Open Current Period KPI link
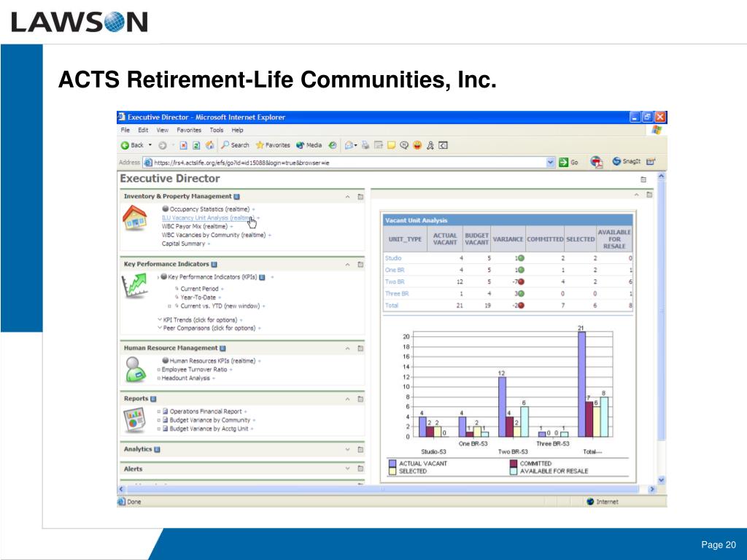The height and width of the screenshot is (560, 747). pyautogui.click(x=199, y=289)
